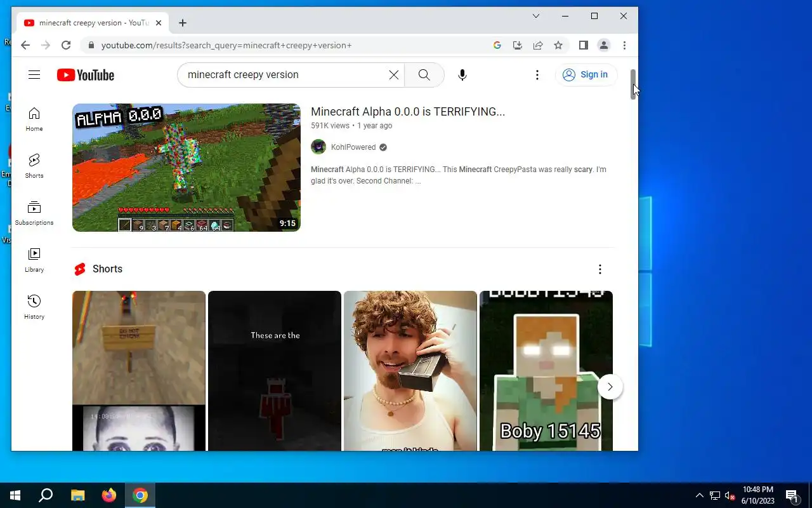Open Subscriptions in the sidebar

click(x=34, y=213)
